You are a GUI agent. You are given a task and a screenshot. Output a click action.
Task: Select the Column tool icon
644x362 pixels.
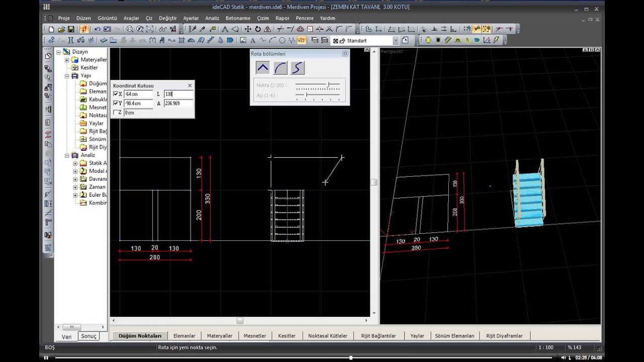coord(70,40)
